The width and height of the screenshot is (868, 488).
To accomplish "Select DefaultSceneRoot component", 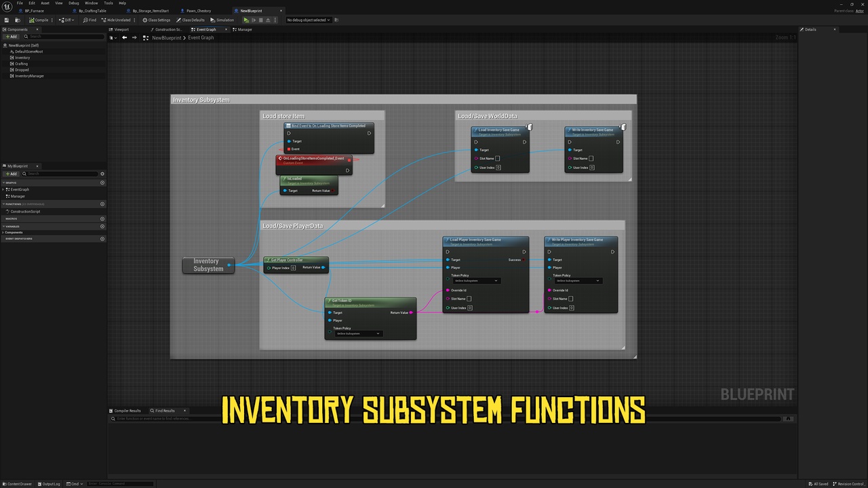I will click(x=28, y=52).
